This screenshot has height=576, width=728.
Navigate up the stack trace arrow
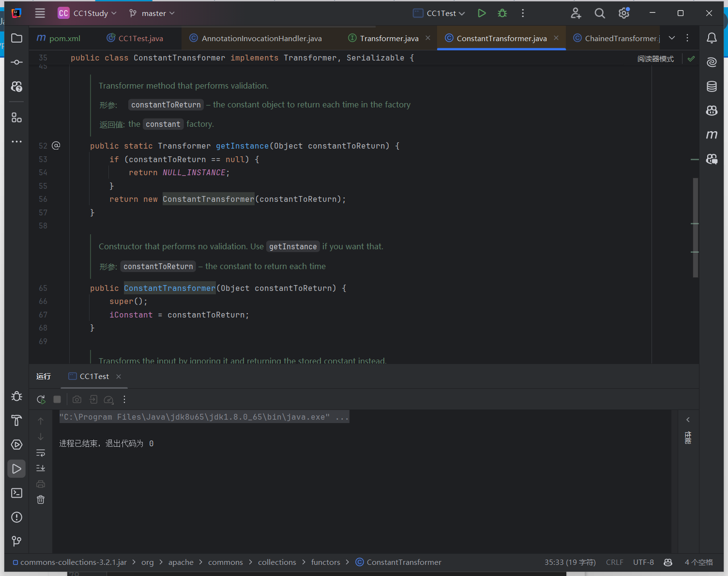pyautogui.click(x=41, y=421)
